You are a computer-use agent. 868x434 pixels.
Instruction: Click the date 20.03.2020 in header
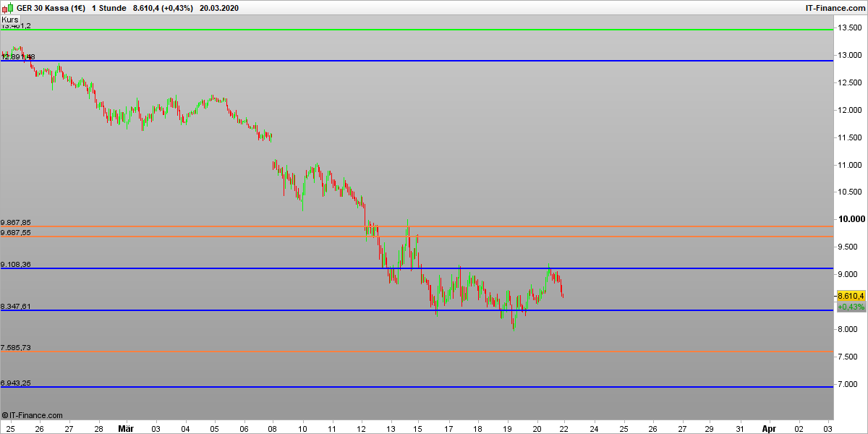pyautogui.click(x=219, y=8)
